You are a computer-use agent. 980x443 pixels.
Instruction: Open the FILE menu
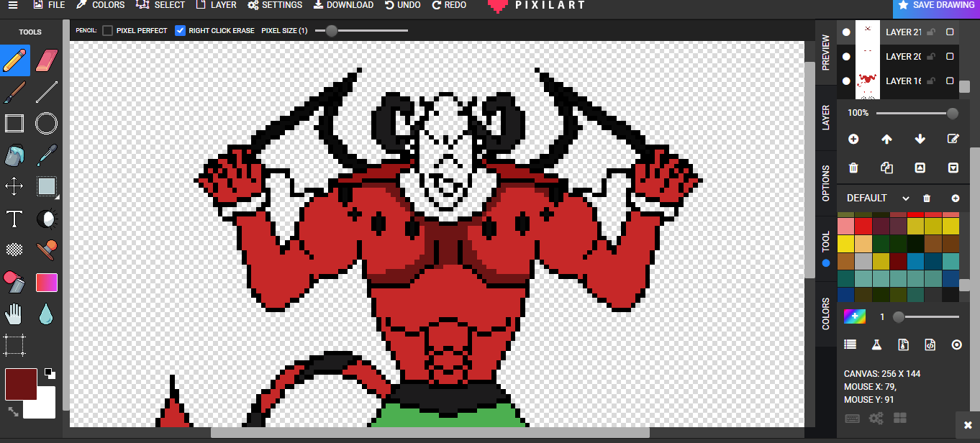pyautogui.click(x=49, y=5)
